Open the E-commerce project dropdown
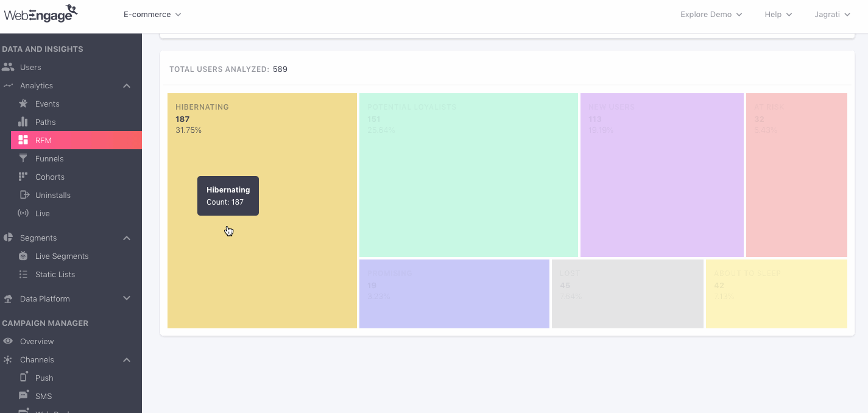 tap(152, 14)
